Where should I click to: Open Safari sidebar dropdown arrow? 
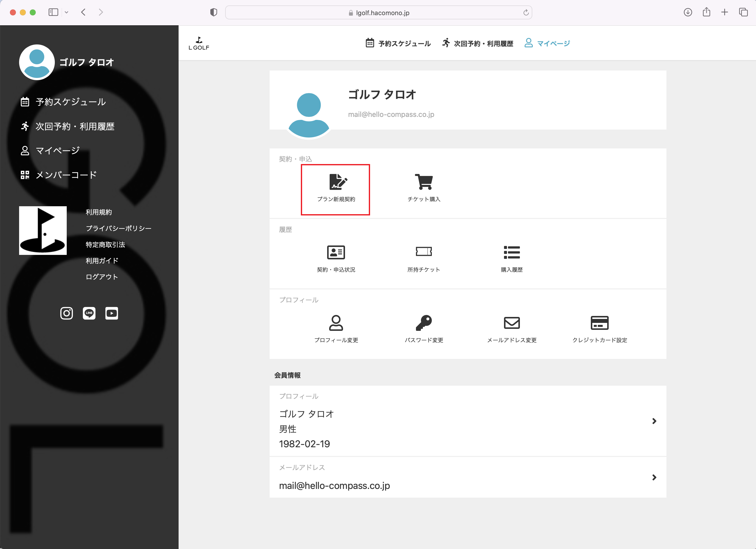click(66, 13)
